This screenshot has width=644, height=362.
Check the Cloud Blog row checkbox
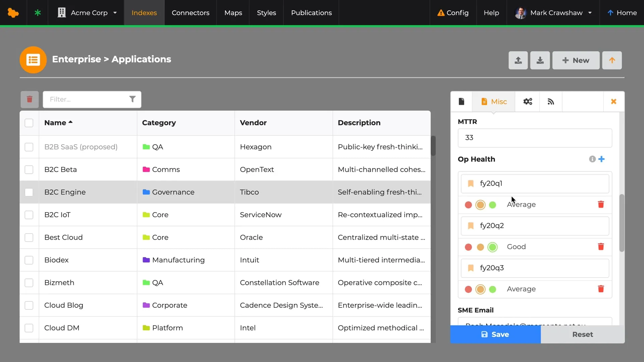[29, 305]
